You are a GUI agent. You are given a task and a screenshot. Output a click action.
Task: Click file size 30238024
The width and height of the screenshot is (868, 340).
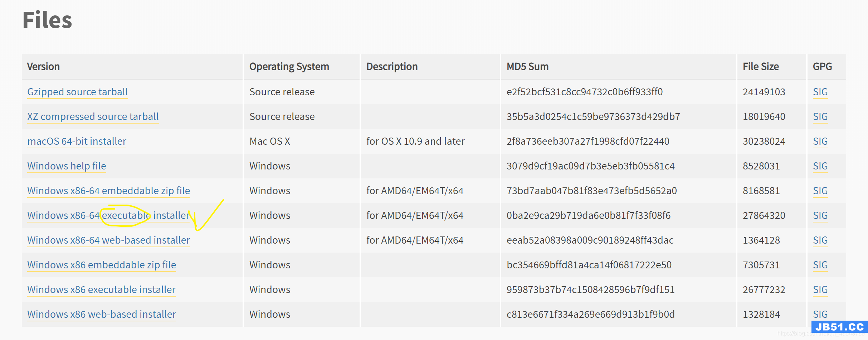point(764,142)
